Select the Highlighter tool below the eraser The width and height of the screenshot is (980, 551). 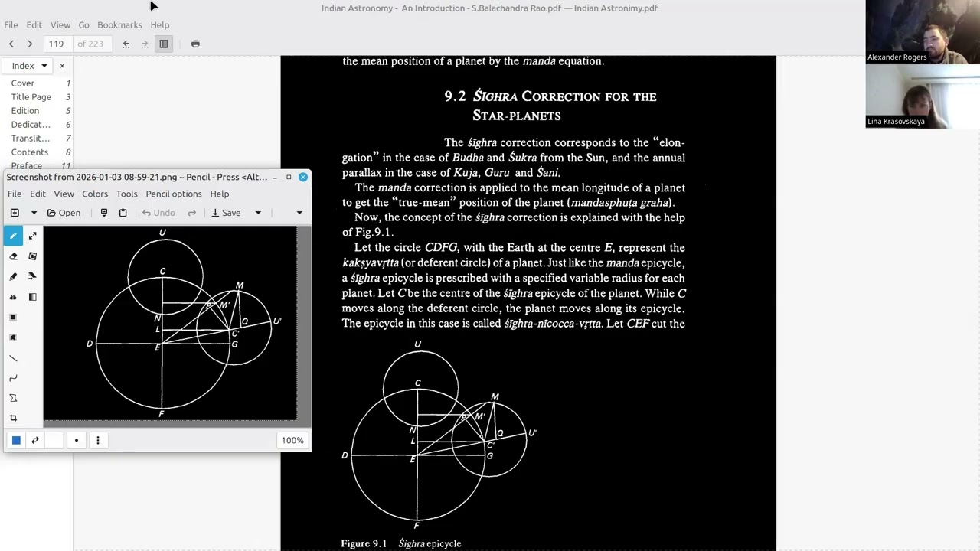[x=13, y=276]
